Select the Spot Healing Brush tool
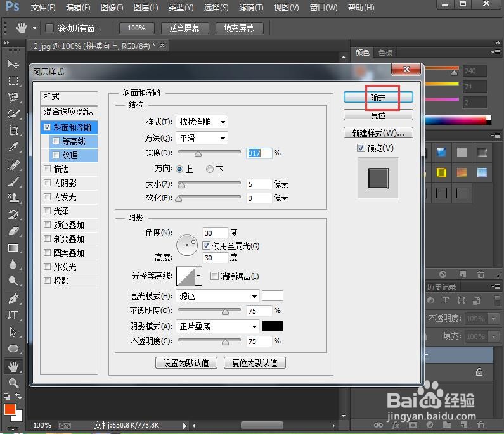 tap(13, 165)
